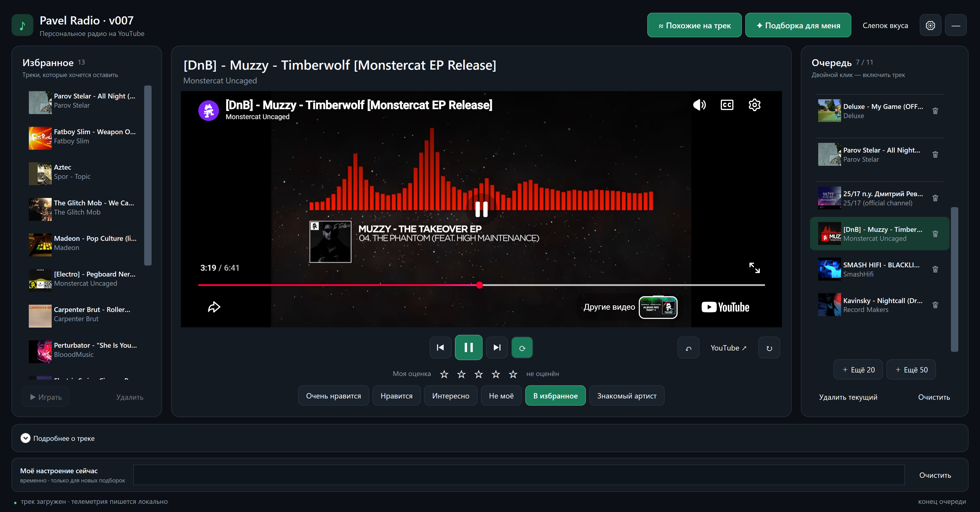The image size is (980, 512).
Task: Click the clockwise arrow beside the YouTube link
Action: (x=769, y=348)
